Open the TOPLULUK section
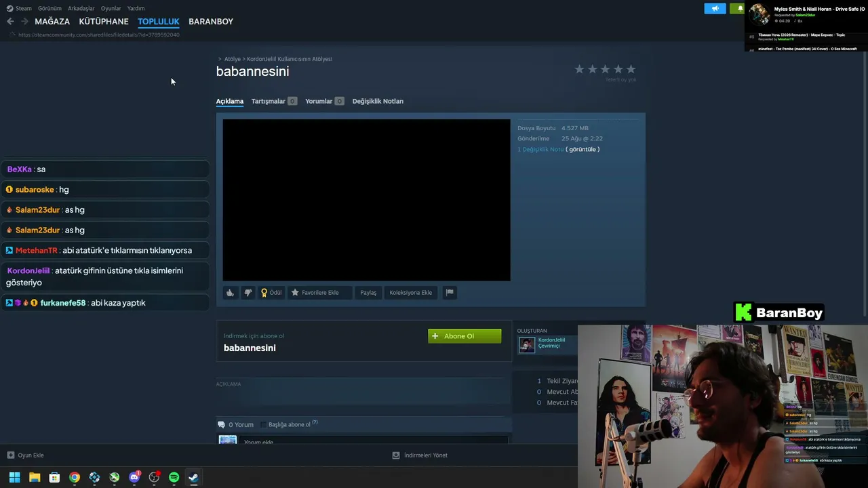 pos(159,22)
